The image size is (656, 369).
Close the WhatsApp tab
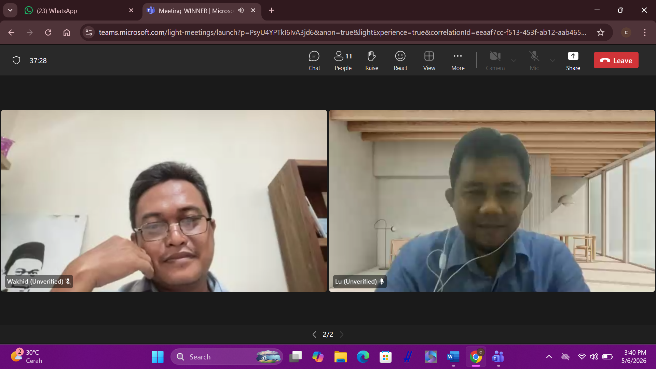click(131, 10)
